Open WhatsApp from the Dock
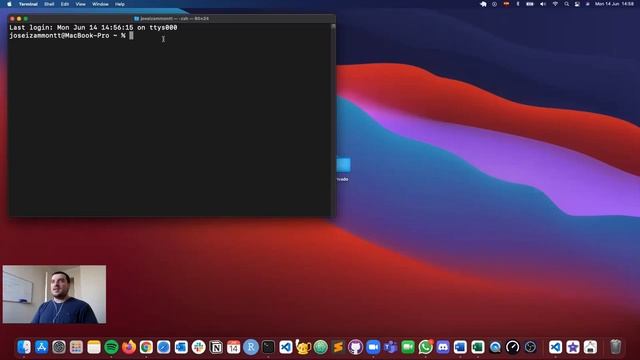This screenshot has height=360, width=640. (425, 347)
